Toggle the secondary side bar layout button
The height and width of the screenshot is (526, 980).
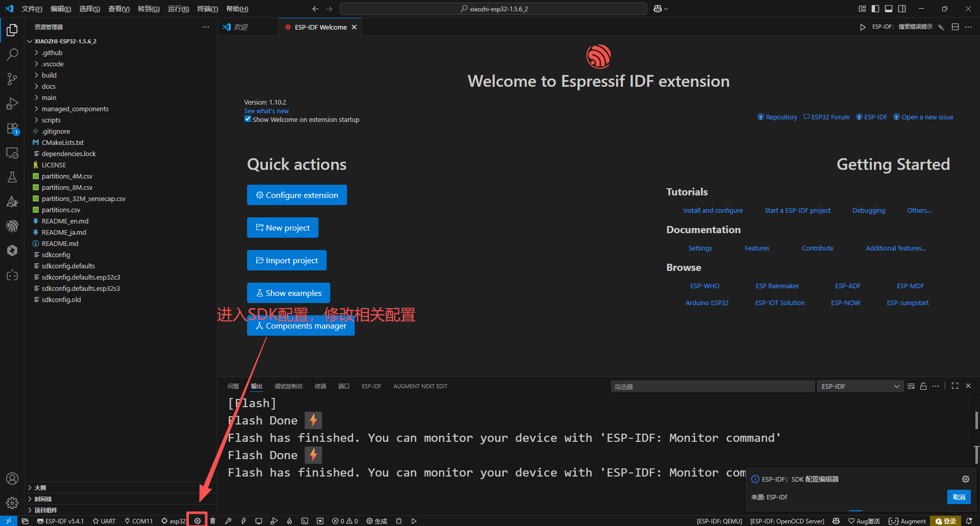[x=902, y=9]
